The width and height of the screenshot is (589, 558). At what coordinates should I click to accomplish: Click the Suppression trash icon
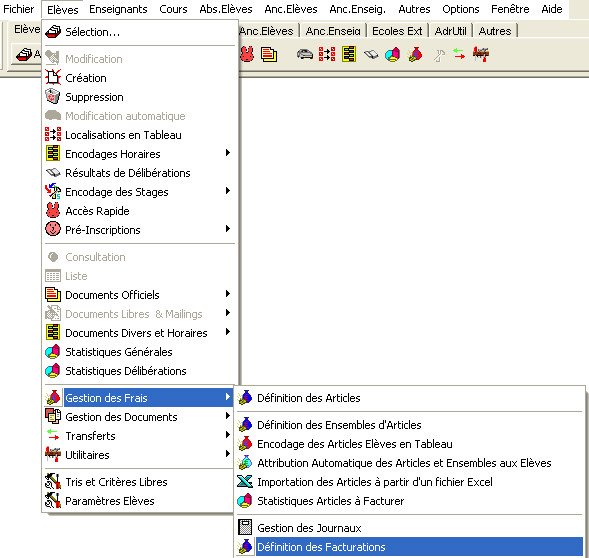(x=53, y=96)
